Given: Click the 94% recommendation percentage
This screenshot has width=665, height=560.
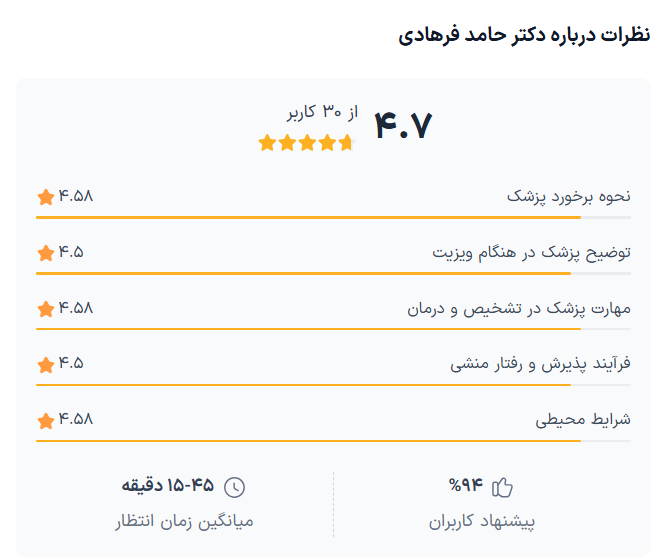Looking at the screenshot, I should point(466,487).
